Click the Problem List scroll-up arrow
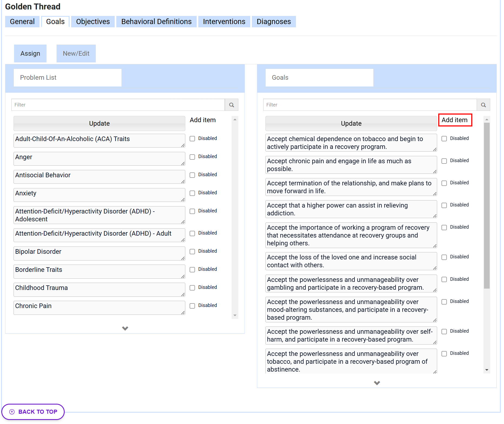504x424 pixels. coord(235,119)
